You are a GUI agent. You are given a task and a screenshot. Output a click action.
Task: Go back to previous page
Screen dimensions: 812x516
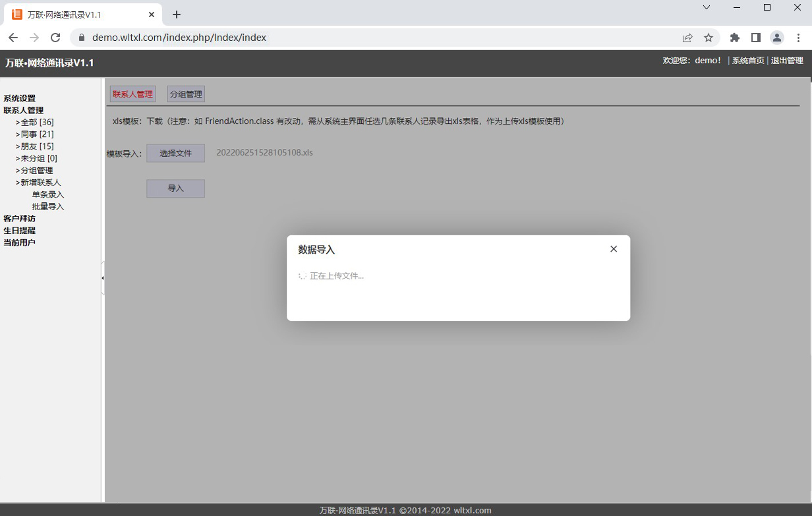(x=13, y=38)
